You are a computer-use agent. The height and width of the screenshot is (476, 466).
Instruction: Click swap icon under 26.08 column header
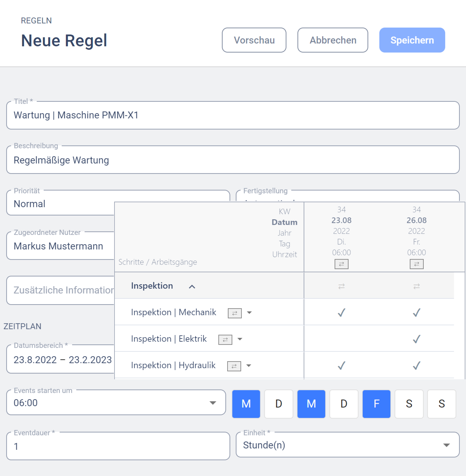[x=416, y=264]
